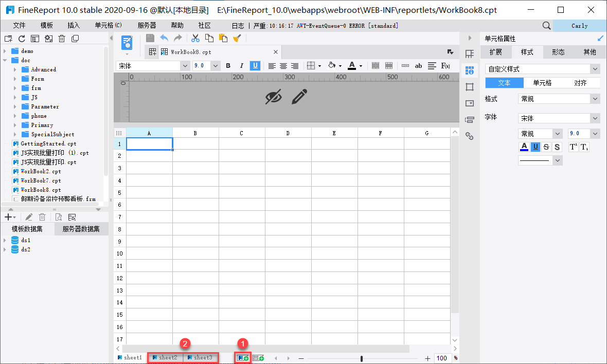This screenshot has height=364, width=607.
Task: Expand the demo folder
Action: [x=5, y=51]
